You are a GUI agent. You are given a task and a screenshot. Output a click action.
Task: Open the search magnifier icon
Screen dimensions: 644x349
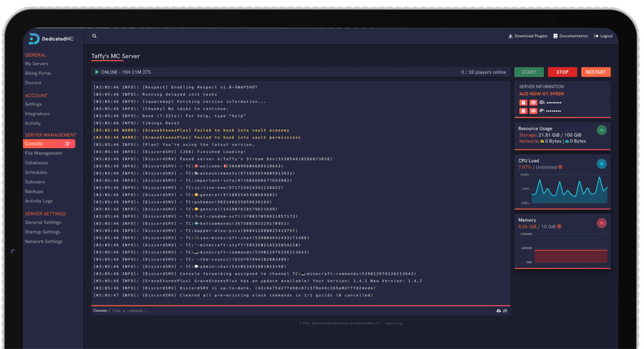coord(94,36)
